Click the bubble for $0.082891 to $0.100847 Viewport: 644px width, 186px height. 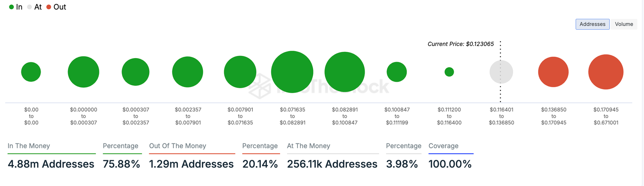pos(345,72)
